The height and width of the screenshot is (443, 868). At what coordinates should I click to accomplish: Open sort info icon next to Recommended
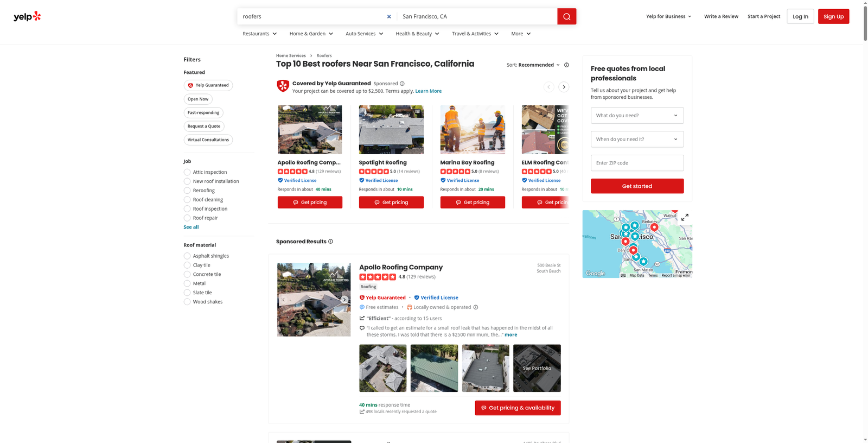click(566, 65)
